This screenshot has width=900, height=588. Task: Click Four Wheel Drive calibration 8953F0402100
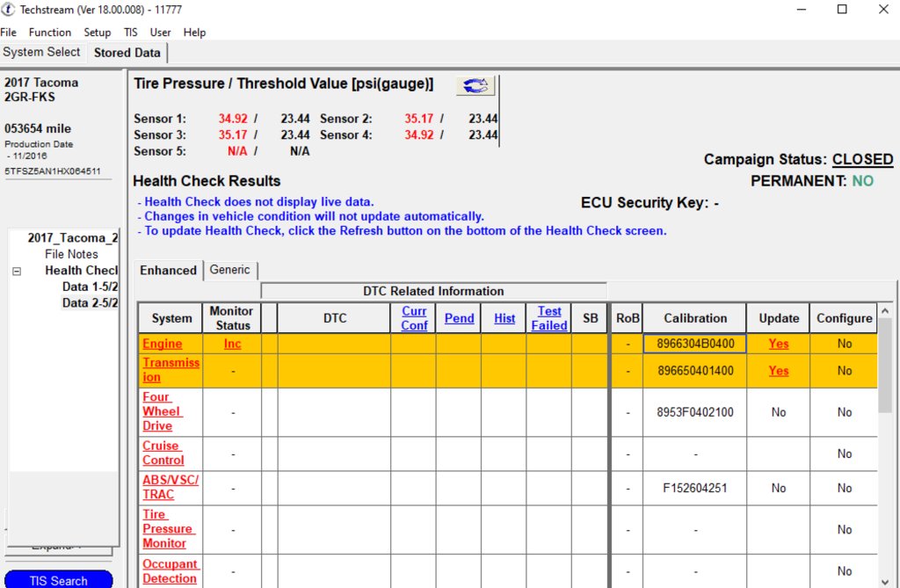pos(695,412)
